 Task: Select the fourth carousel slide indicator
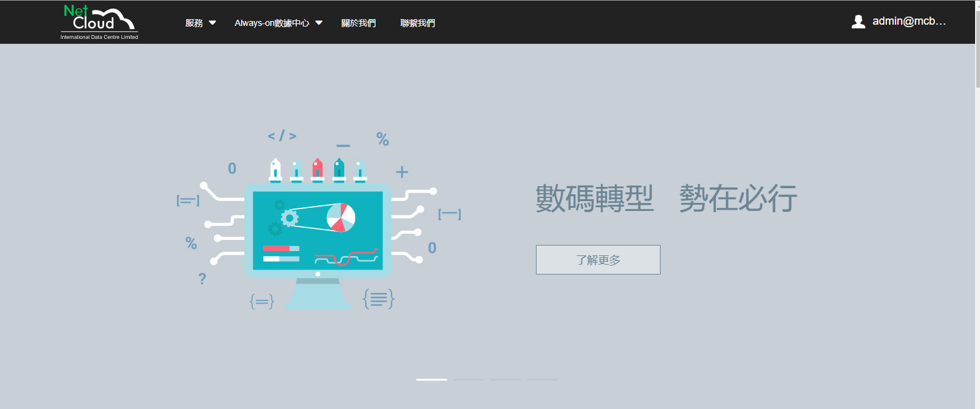[543, 379]
